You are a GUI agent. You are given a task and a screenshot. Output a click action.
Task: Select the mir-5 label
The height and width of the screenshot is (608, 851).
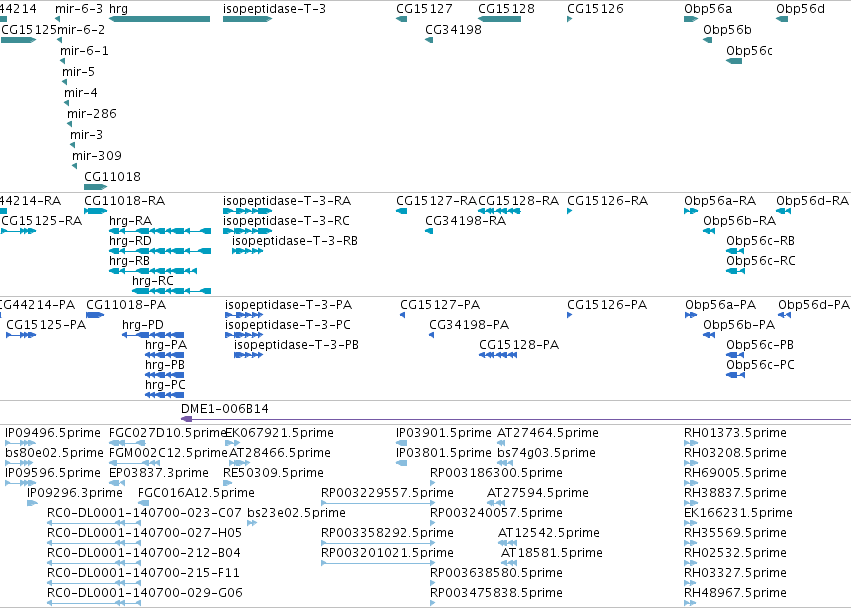(x=79, y=72)
